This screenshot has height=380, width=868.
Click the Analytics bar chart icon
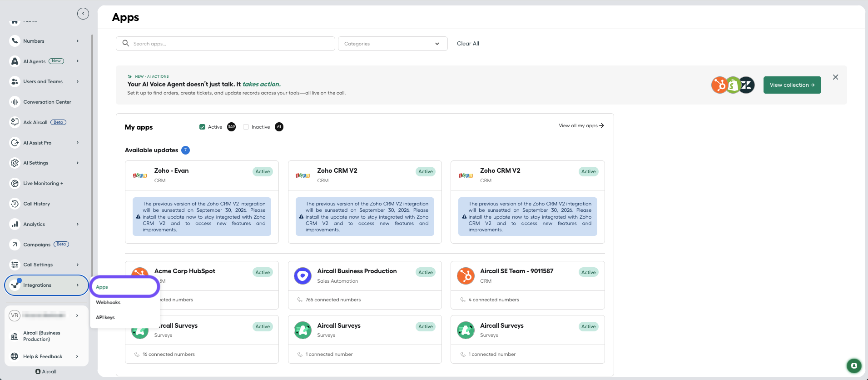click(x=15, y=224)
